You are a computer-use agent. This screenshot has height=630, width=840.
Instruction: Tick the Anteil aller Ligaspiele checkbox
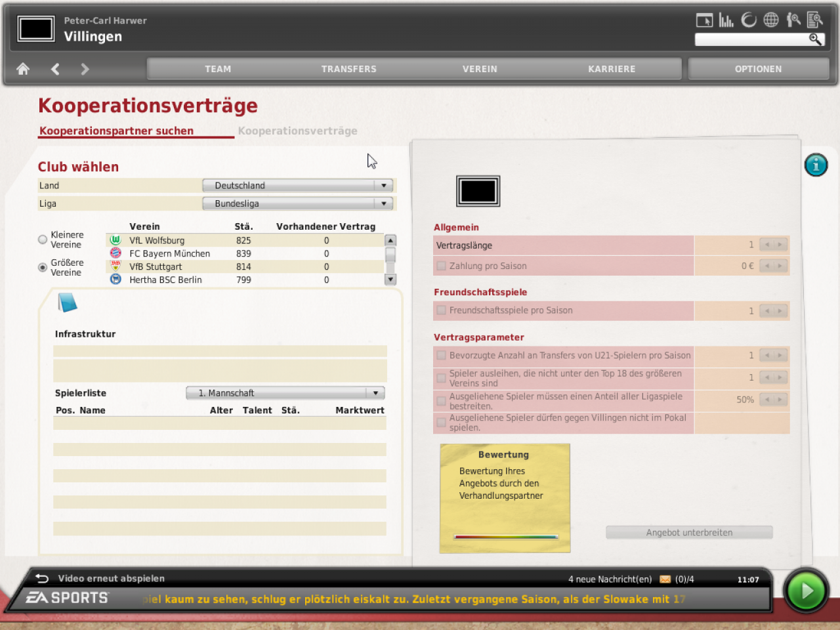tap(442, 401)
